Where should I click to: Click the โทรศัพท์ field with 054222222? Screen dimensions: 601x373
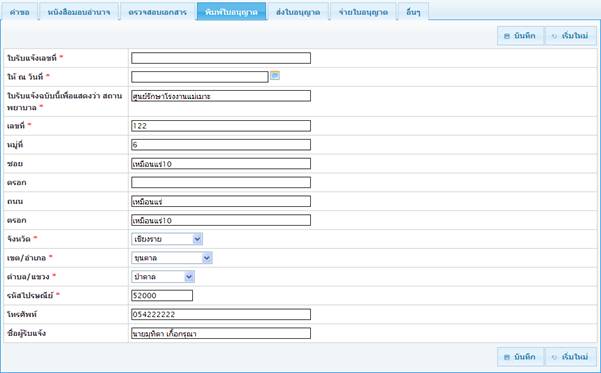coord(221,314)
